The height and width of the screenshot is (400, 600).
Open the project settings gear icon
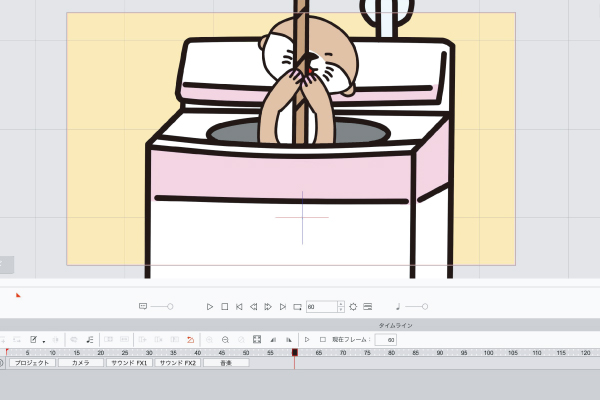point(353,307)
